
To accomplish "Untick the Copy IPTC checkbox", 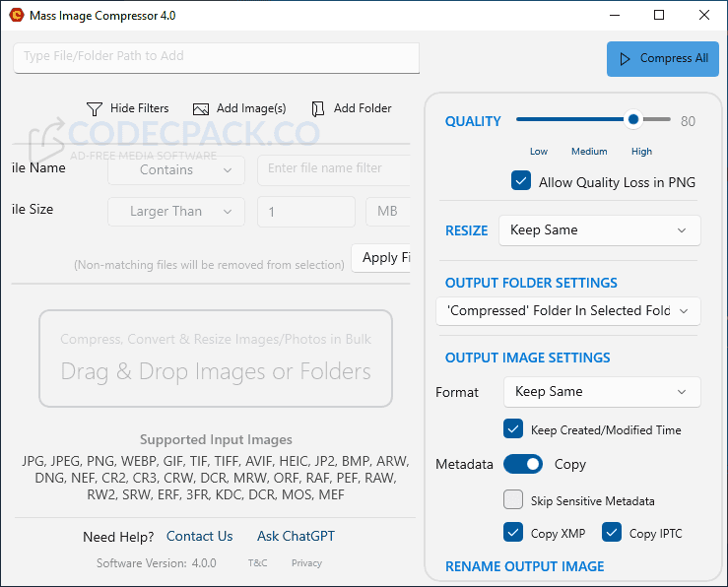I will (x=612, y=533).
